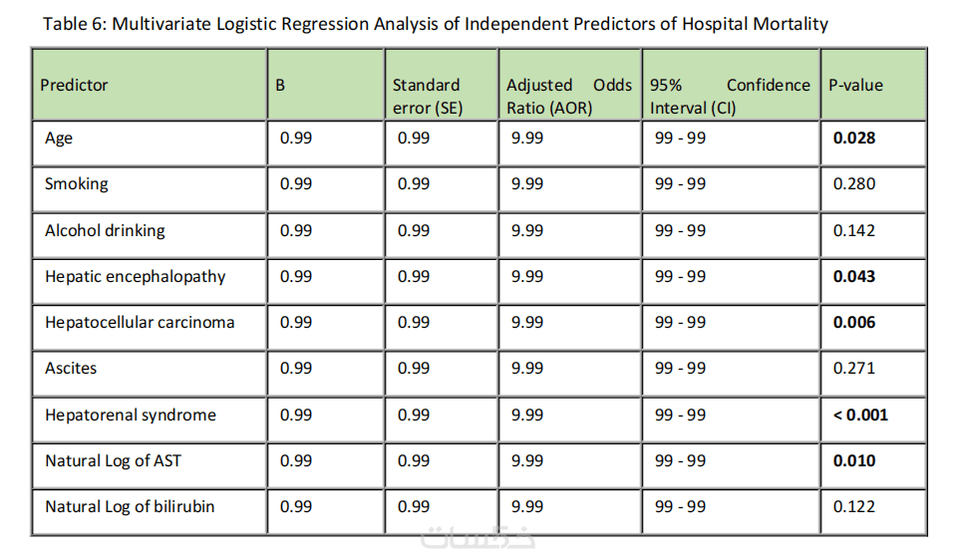This screenshot has width=957, height=560.
Task: Select the 'Smoking' row label
Action: tap(77, 184)
